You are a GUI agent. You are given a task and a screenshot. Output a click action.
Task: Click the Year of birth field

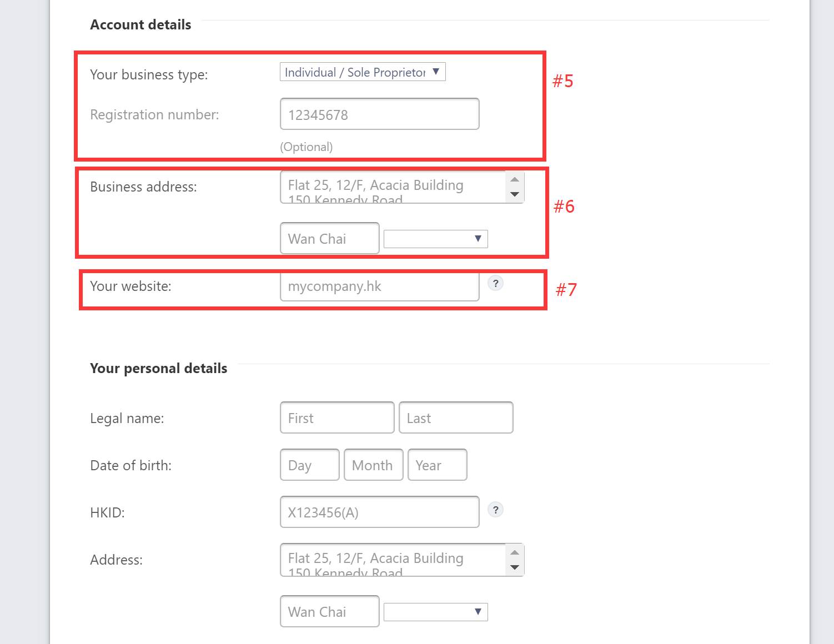438,465
